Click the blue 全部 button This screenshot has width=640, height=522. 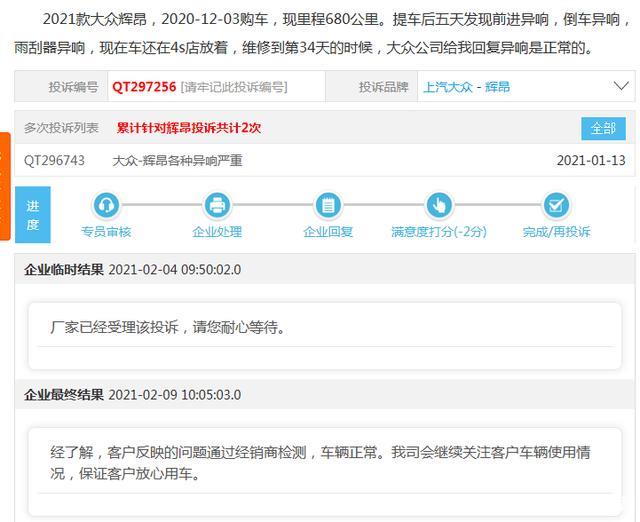603,129
